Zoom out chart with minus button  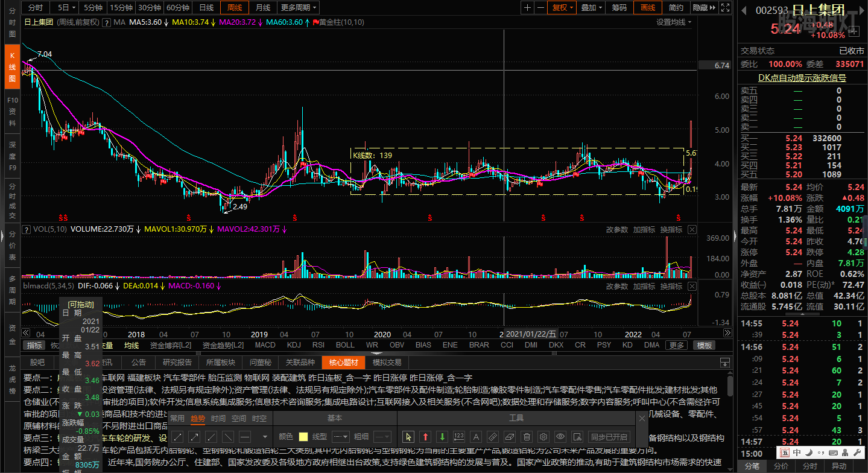541,7
